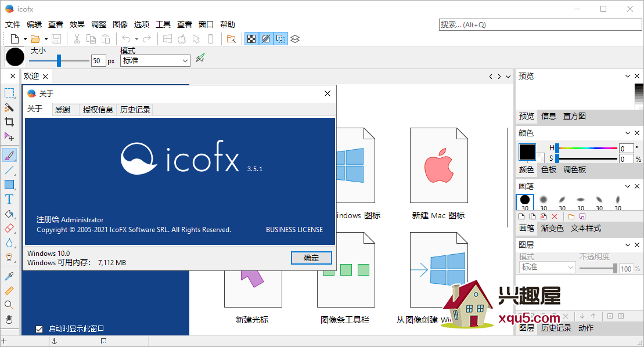
Task: Switch to the 授权信息 tab in About dialog
Action: [98, 110]
